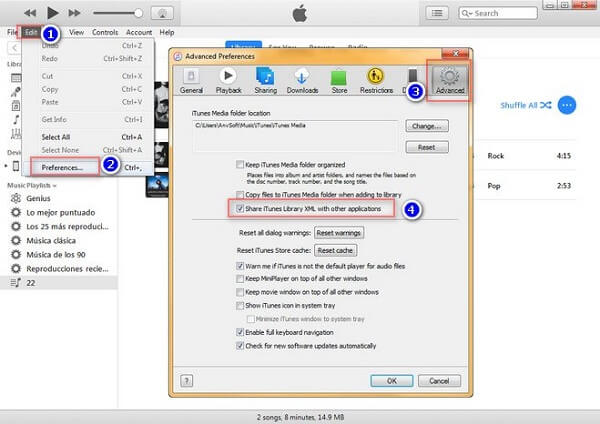Skip forward to the next track

click(74, 13)
